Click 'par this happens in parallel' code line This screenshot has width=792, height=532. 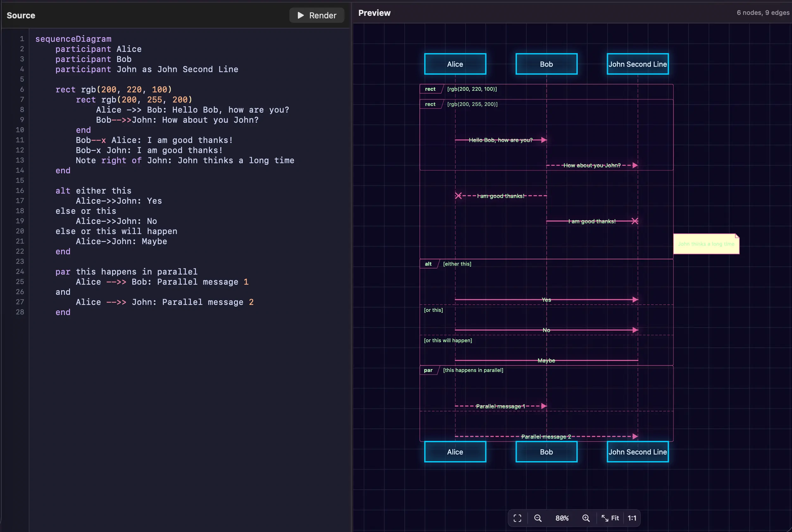pyautogui.click(x=126, y=272)
